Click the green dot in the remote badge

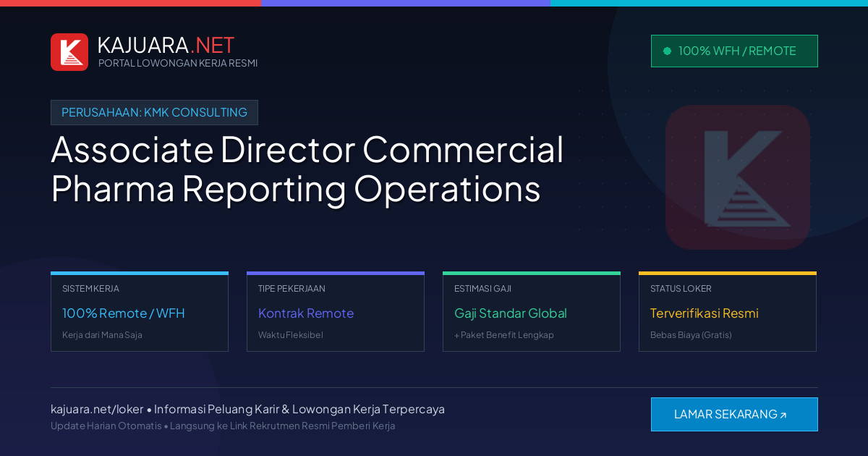(667, 51)
